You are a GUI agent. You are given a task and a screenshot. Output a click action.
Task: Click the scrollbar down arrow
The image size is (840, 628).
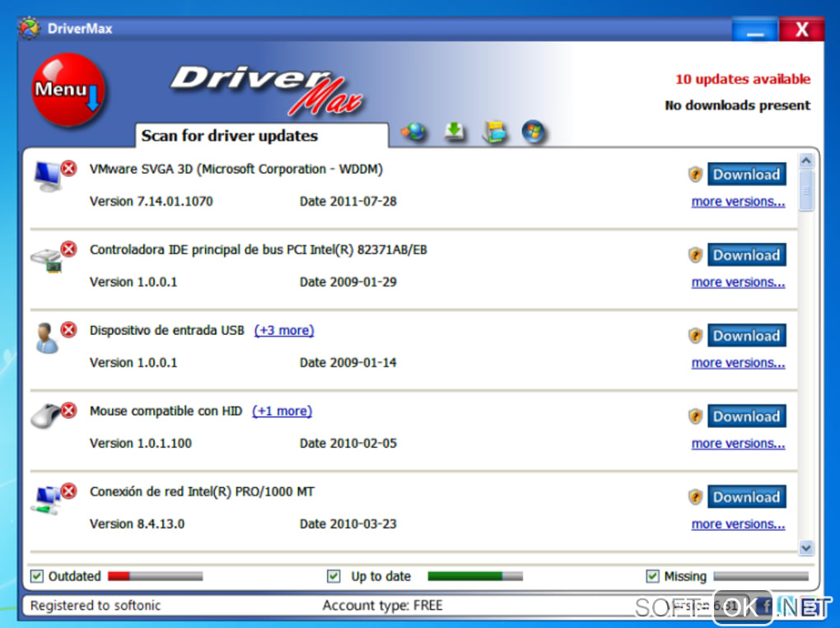(x=806, y=547)
